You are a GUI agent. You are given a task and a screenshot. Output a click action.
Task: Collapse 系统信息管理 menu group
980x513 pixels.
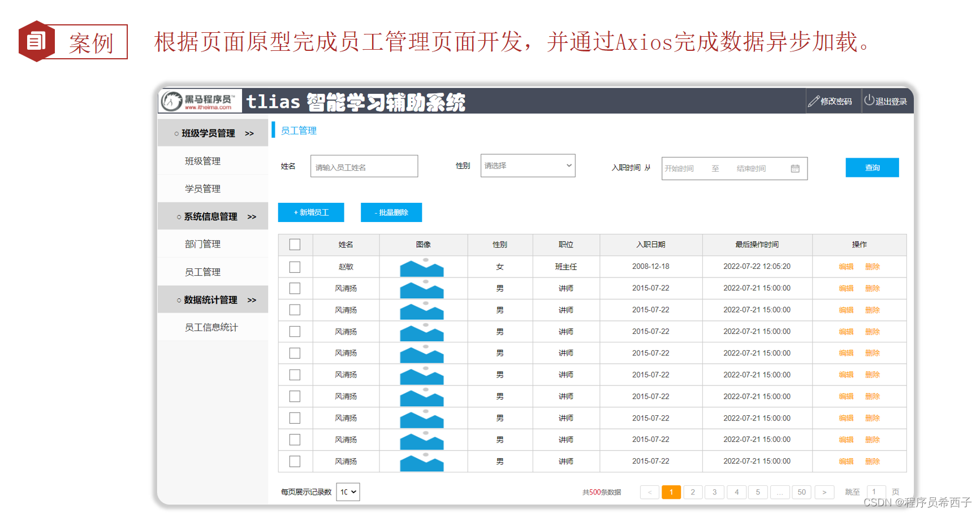pos(213,216)
